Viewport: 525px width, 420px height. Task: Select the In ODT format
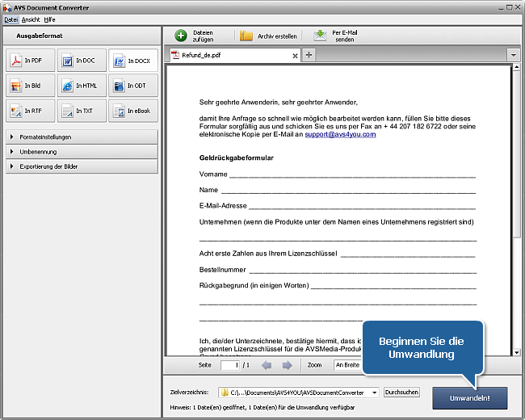click(x=133, y=86)
